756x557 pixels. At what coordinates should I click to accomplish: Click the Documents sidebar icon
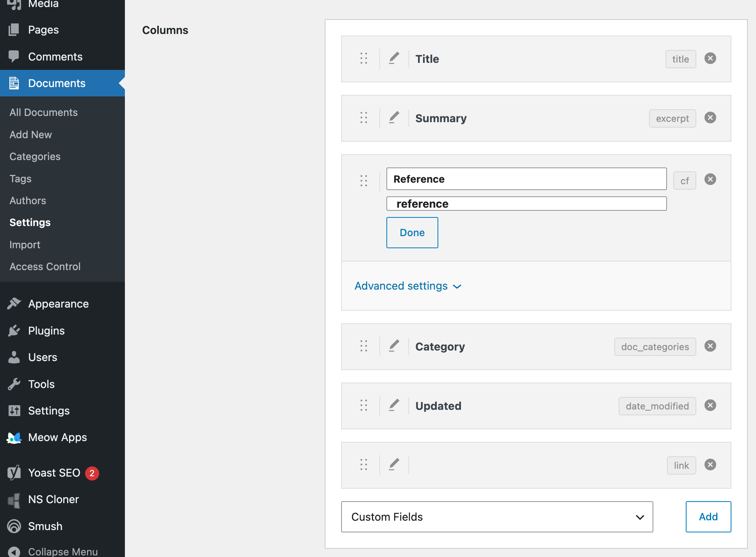tap(14, 83)
